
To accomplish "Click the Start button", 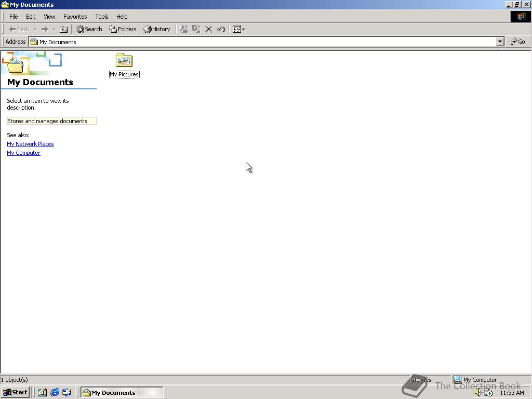I will click(x=15, y=393).
